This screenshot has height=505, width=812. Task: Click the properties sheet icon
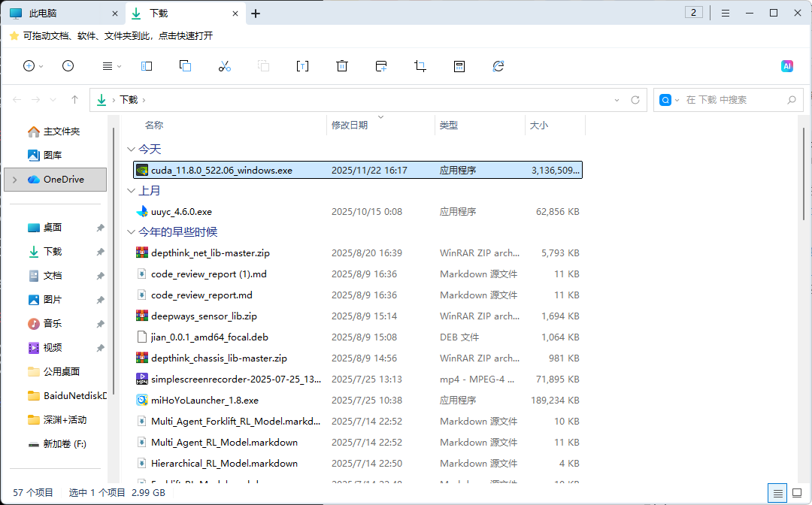pos(459,66)
